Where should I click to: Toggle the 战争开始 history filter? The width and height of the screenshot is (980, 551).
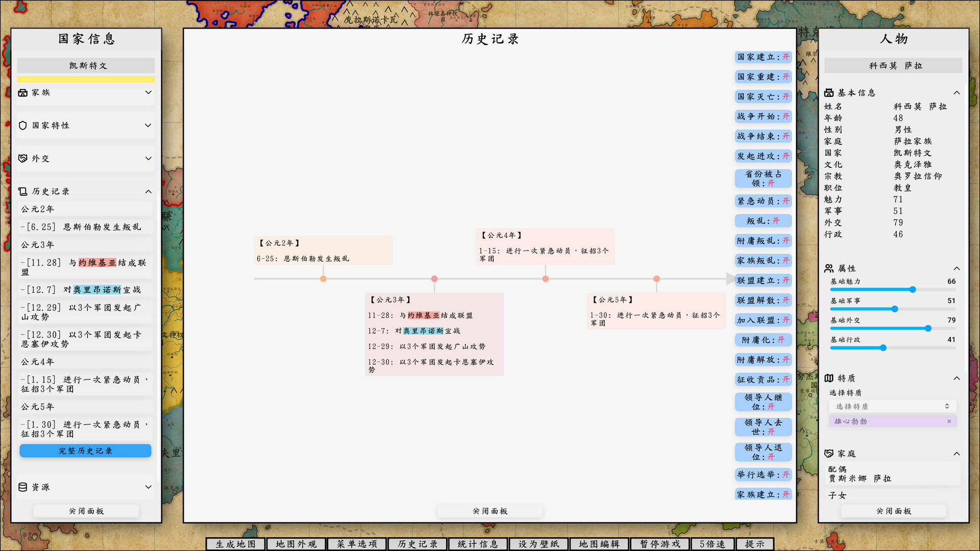[x=763, y=116]
